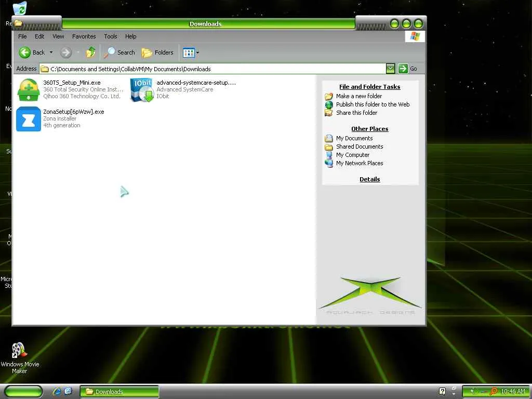
Task: Open the Help menu
Action: pos(130,36)
